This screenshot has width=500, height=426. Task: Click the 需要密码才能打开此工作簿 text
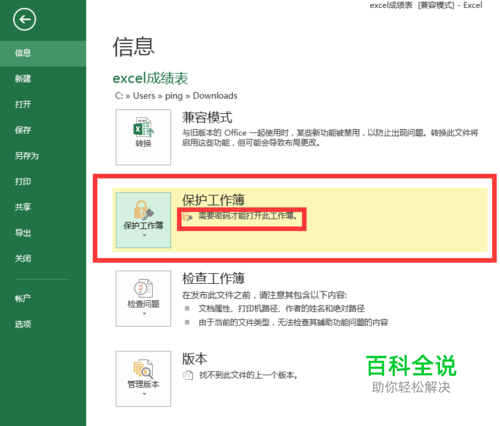click(x=248, y=216)
